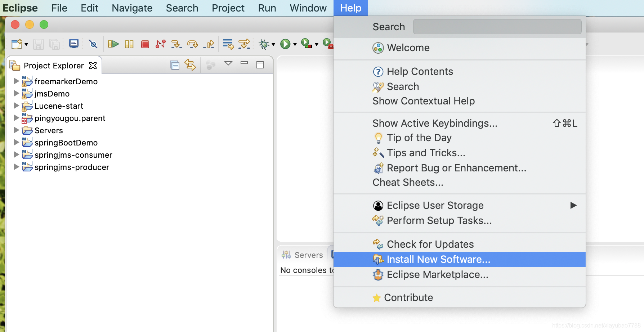
Task: Choose Search in the Help menu
Action: [x=459, y=87]
